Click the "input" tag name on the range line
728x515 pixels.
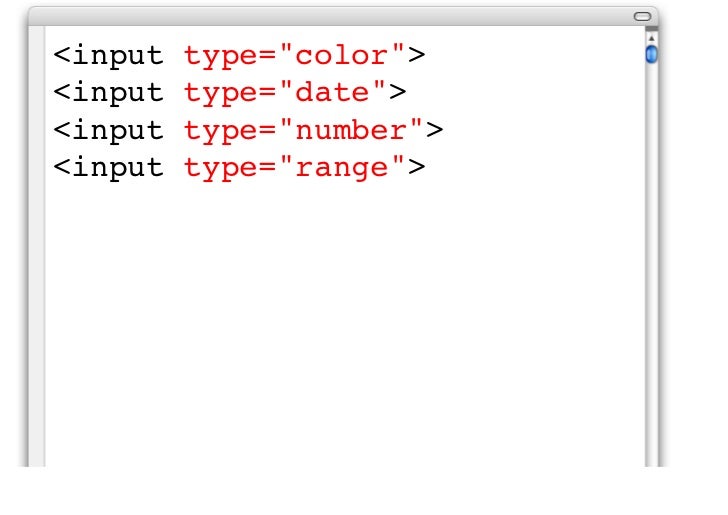click(x=118, y=168)
